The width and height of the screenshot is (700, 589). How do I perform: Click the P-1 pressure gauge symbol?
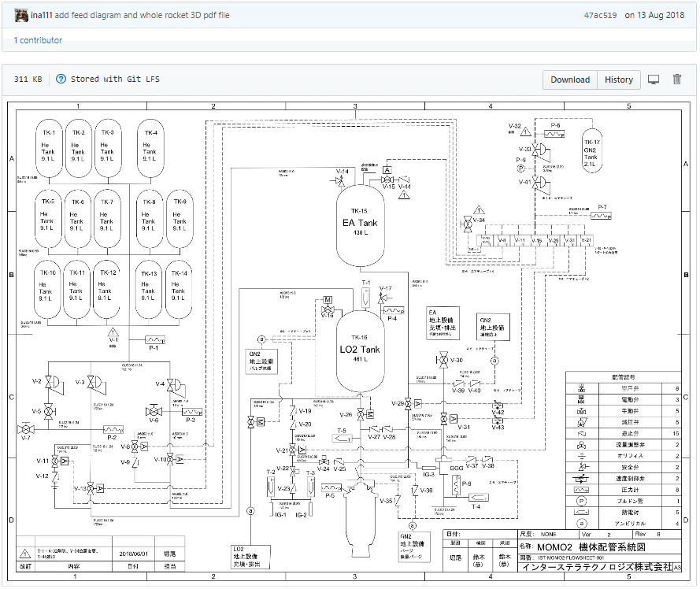point(155,340)
